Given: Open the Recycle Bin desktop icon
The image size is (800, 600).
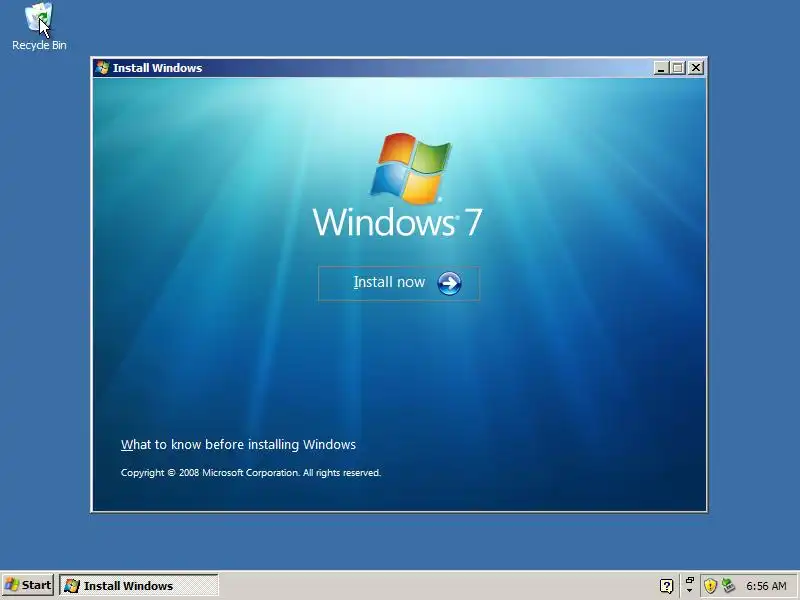Looking at the screenshot, I should [x=39, y=27].
